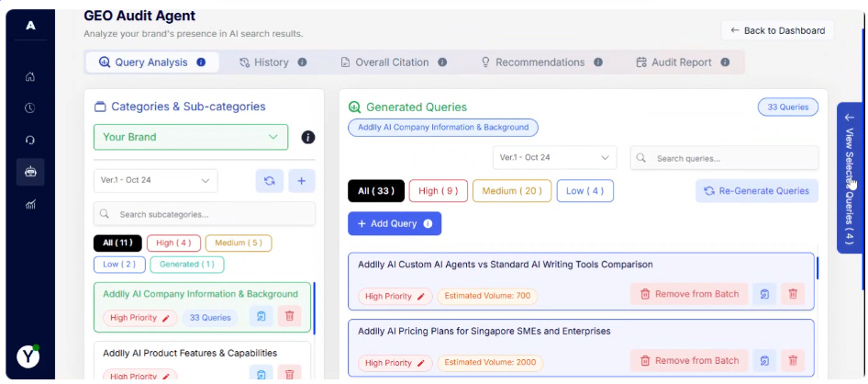This screenshot has width=868, height=384.
Task: Click the A logo in sidebar
Action: pyautogui.click(x=30, y=25)
